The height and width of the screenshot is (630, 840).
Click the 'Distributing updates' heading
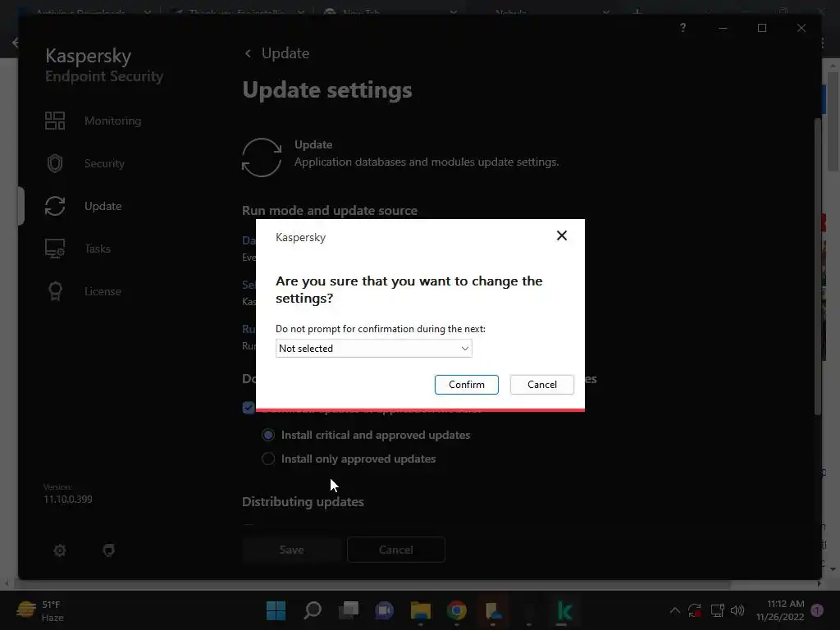pyautogui.click(x=303, y=502)
